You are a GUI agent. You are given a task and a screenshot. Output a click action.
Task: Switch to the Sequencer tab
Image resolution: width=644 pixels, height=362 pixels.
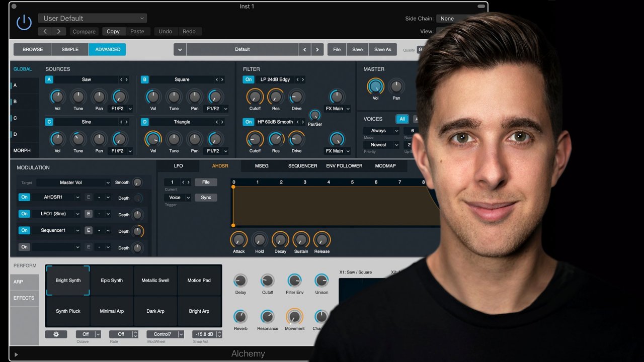tap(302, 166)
